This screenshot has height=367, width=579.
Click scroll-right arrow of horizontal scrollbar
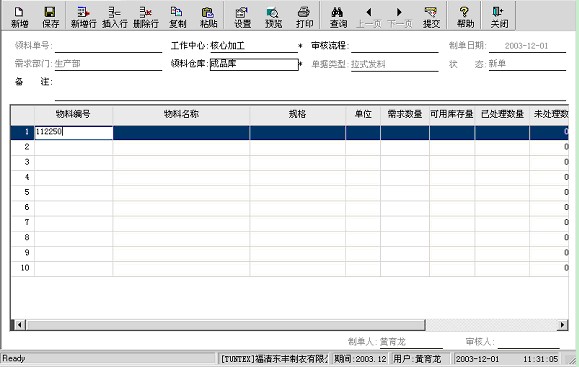point(562,325)
